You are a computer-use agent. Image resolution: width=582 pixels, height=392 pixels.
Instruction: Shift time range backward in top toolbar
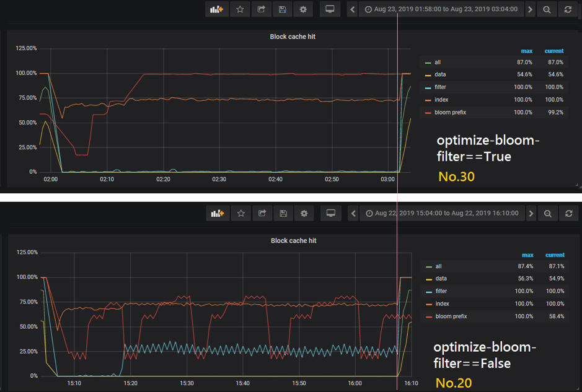[x=353, y=9]
